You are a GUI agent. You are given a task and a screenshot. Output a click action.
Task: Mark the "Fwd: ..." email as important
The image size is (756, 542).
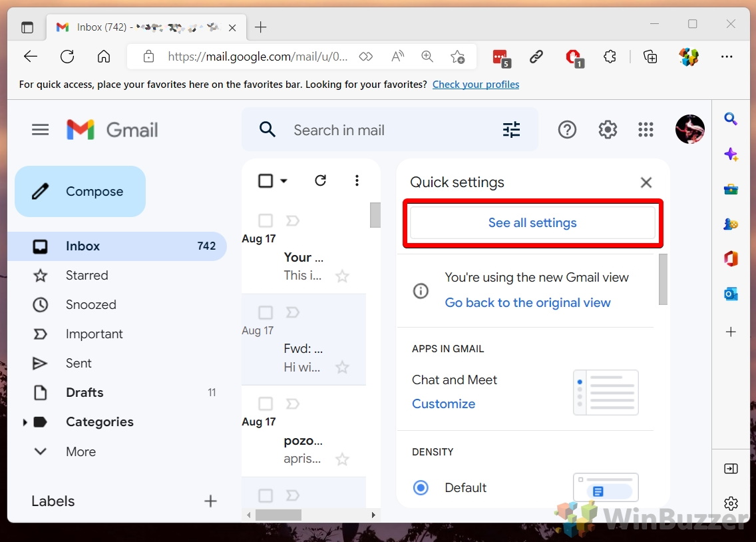(x=293, y=312)
